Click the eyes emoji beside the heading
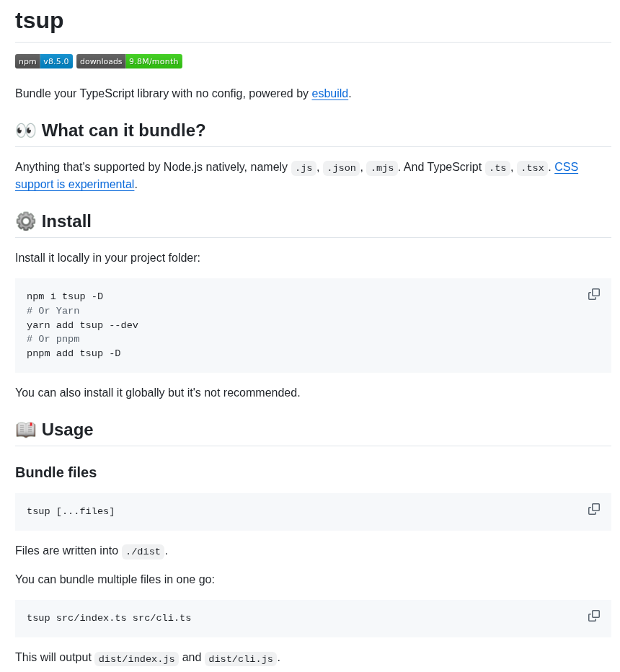The image size is (620, 672). click(x=26, y=131)
